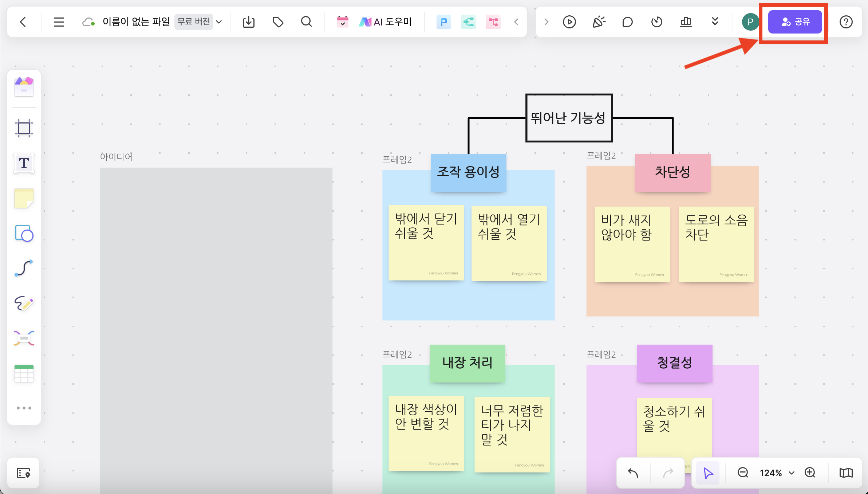The width and height of the screenshot is (868, 494).
Task: Open the timer icon
Action: [x=656, y=22]
